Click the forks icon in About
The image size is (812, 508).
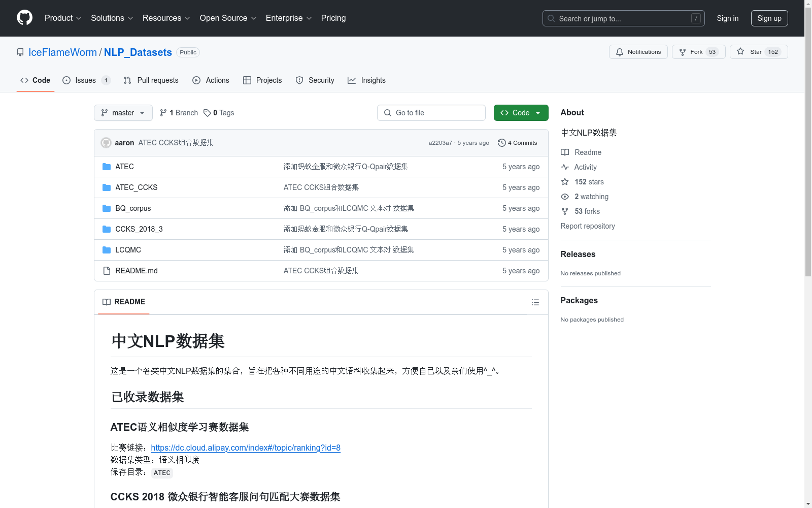click(x=565, y=211)
